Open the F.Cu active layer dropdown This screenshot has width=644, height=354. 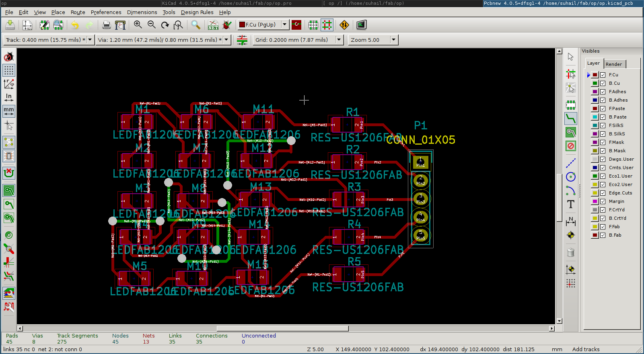(x=285, y=25)
